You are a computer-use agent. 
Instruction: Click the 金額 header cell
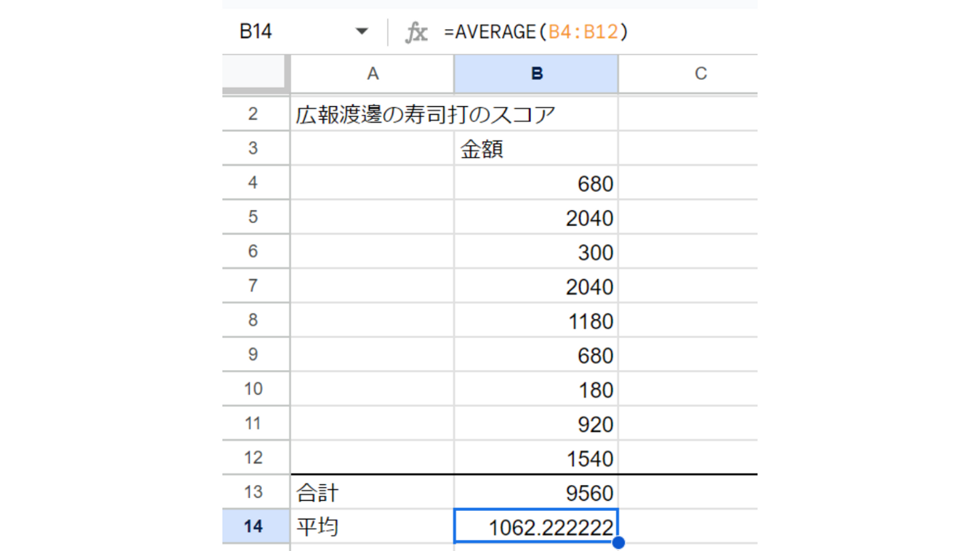(x=536, y=148)
